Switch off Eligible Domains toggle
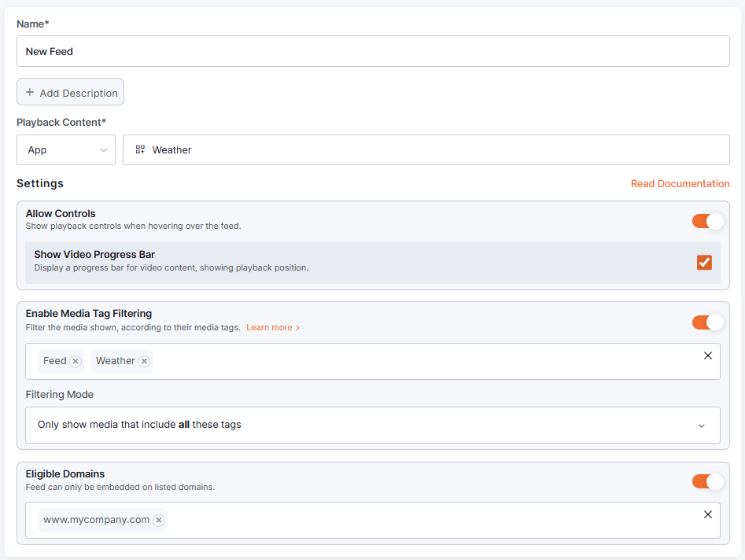This screenshot has width=745, height=560. (x=707, y=481)
